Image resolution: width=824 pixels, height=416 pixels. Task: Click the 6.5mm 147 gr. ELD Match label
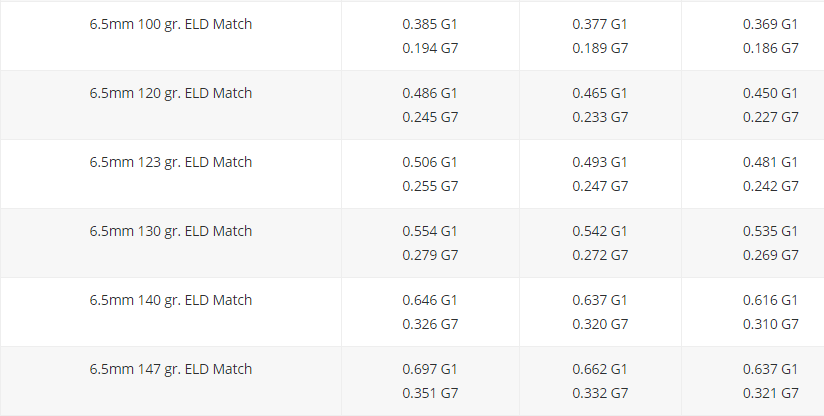pos(171,369)
